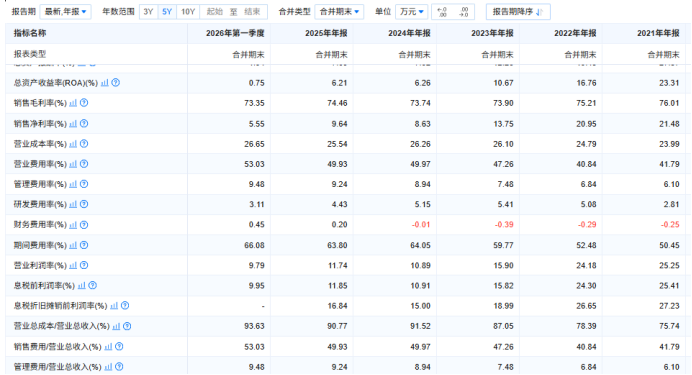The height and width of the screenshot is (375, 692).
Task: Open chart icon for 研发费用率(%)
Action: click(73, 204)
